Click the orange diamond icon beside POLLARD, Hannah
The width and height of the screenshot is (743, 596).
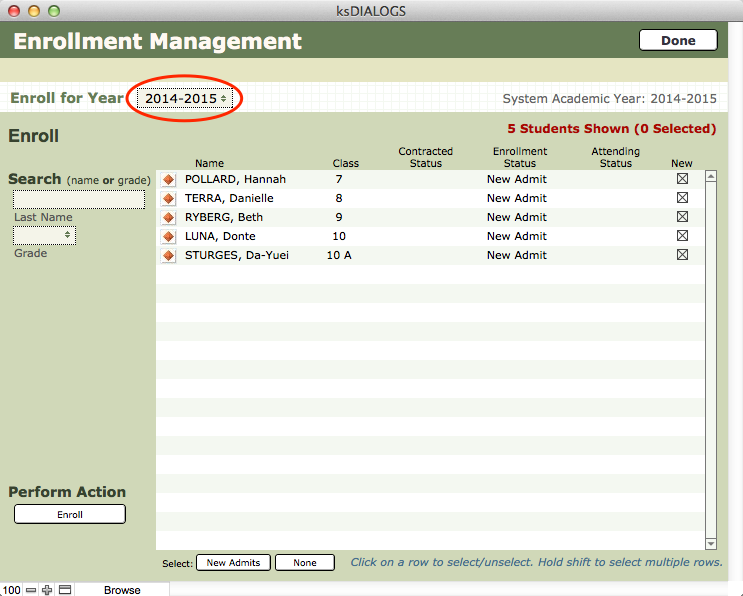coord(168,180)
